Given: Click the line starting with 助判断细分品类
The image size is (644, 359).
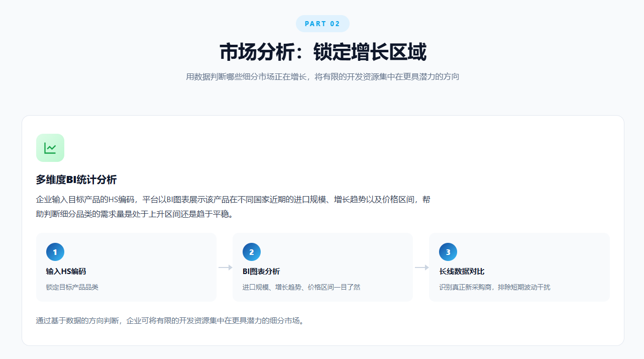Looking at the screenshot, I should point(135,214).
